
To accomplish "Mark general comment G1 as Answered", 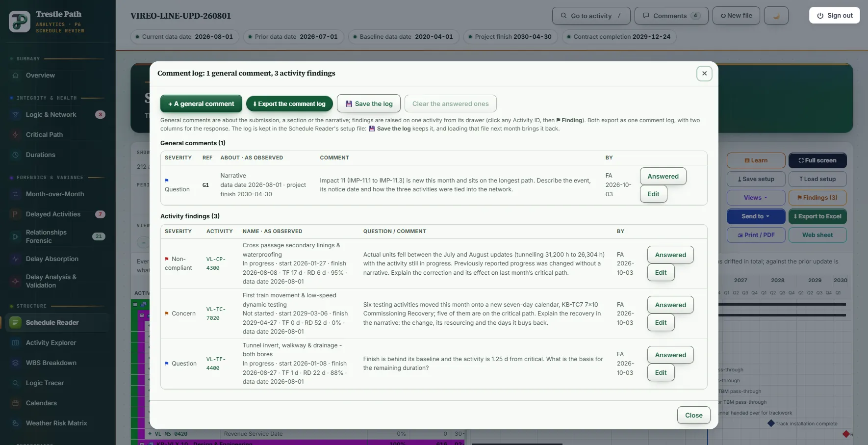I will pyautogui.click(x=663, y=177).
